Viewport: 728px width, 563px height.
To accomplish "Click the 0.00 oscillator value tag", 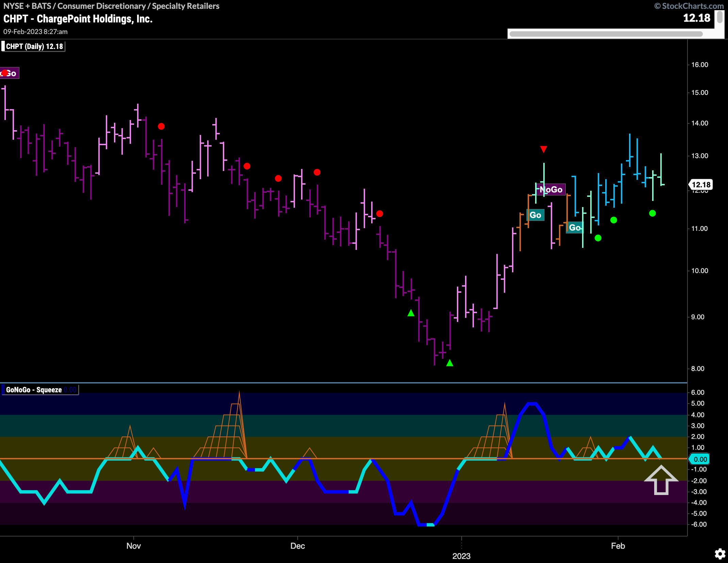I will point(699,459).
